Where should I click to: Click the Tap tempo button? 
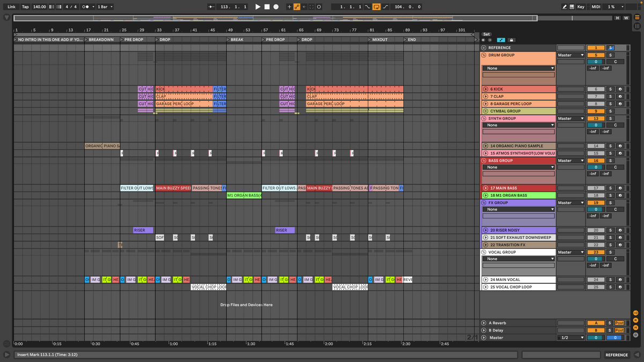click(x=25, y=7)
